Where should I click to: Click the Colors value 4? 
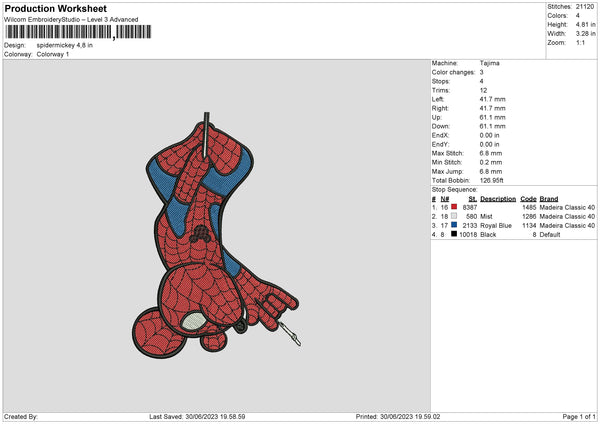click(x=578, y=16)
